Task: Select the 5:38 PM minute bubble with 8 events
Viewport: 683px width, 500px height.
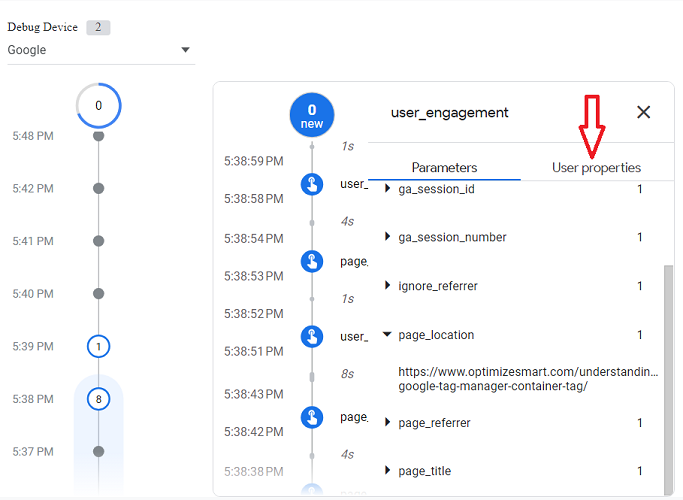Action: tap(98, 399)
